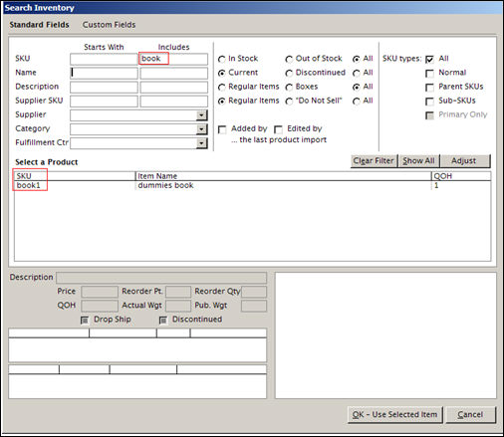The image size is (504, 437).
Task: Select the Standard Fields tab
Action: click(39, 25)
